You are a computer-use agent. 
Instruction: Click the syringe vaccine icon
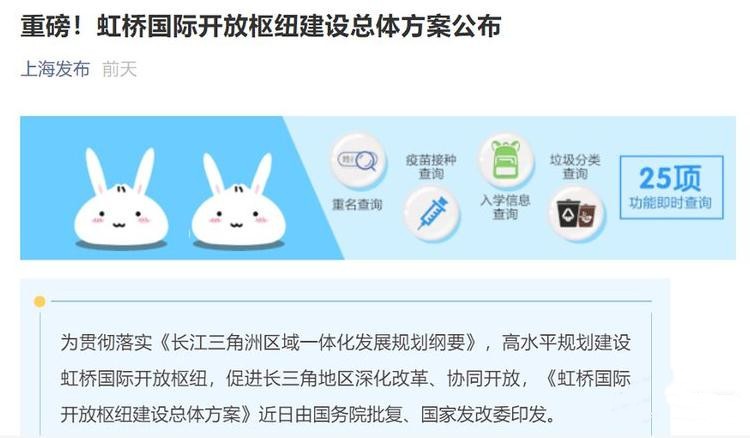pyautogui.click(x=432, y=213)
